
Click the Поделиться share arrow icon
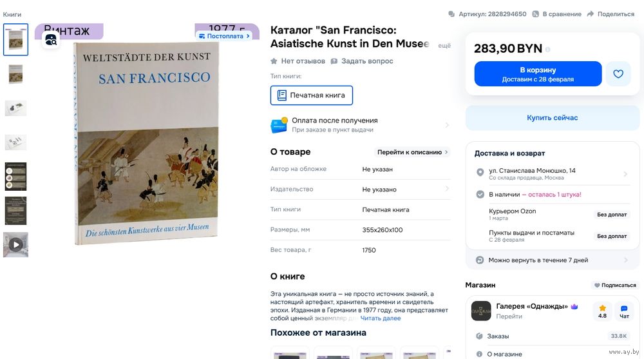[590, 14]
